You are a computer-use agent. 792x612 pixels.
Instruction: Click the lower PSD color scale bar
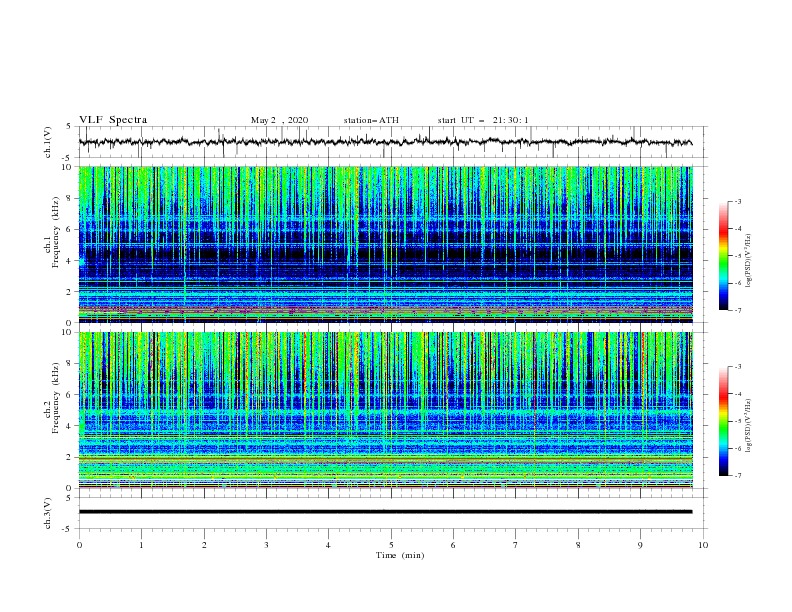[x=723, y=421]
